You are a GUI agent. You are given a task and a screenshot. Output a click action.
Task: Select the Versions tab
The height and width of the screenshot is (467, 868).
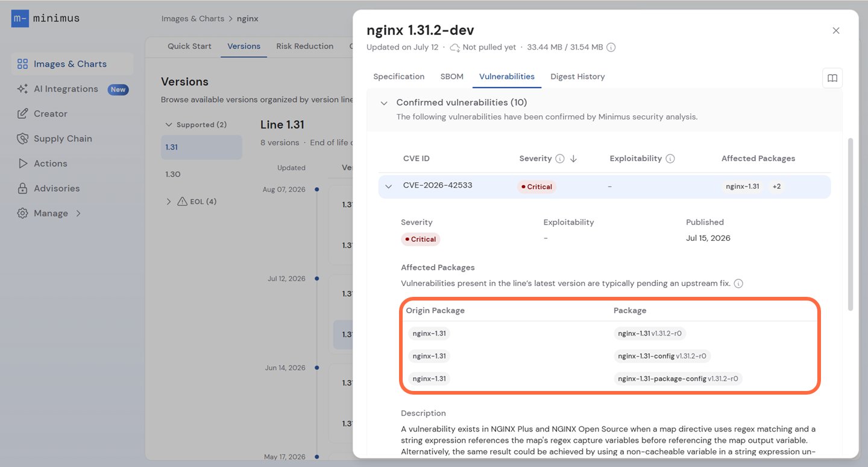click(x=244, y=46)
